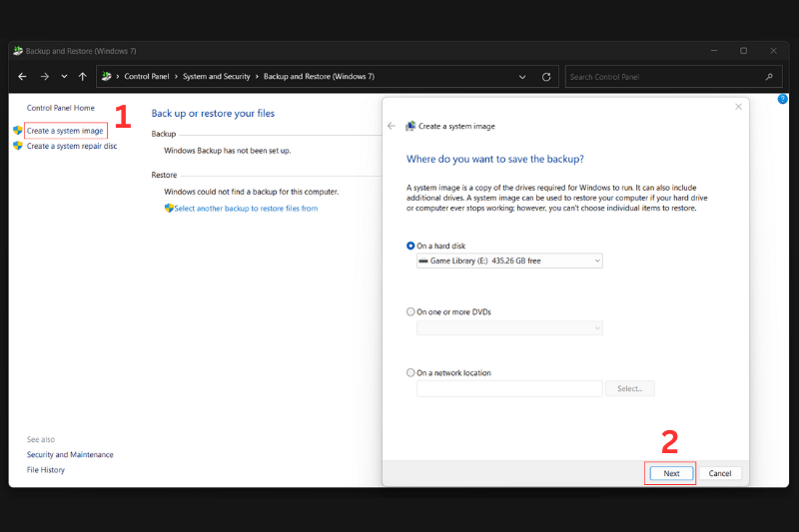Click the Back up or restore your files heading
This screenshot has width=799, height=532.
(x=213, y=114)
